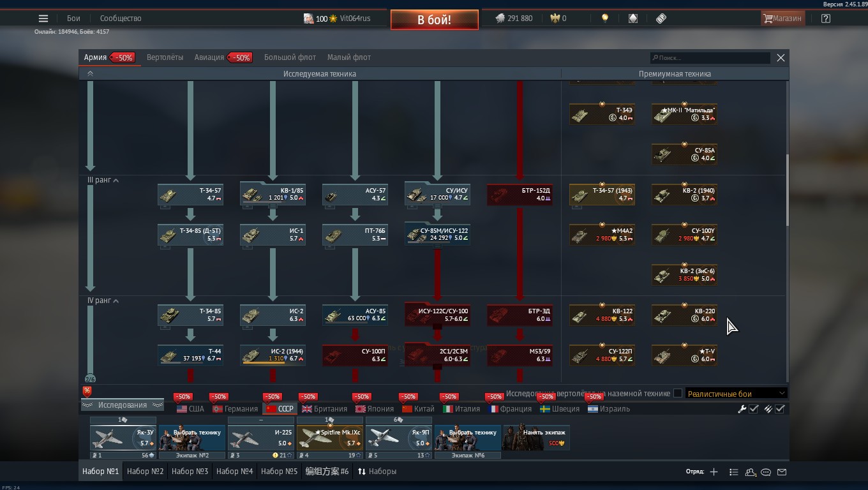
Task: Expand the ИСУ-122С/СУ-100 locked group
Action: tap(437, 315)
